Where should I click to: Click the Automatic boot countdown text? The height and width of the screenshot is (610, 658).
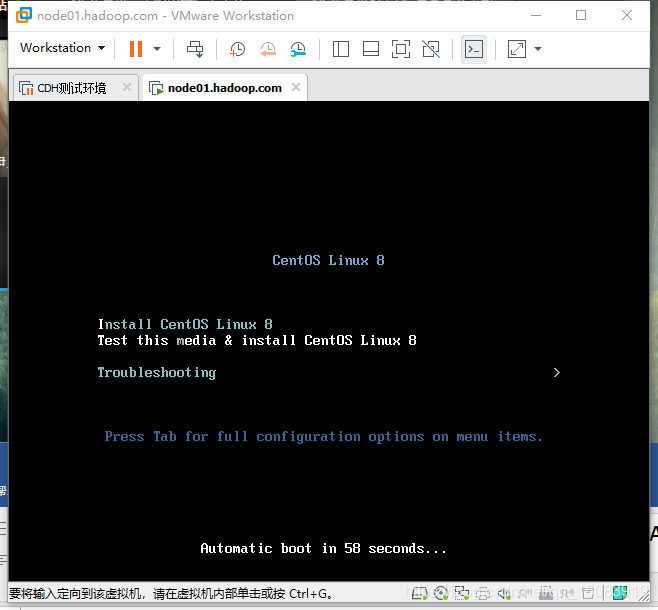pos(323,548)
